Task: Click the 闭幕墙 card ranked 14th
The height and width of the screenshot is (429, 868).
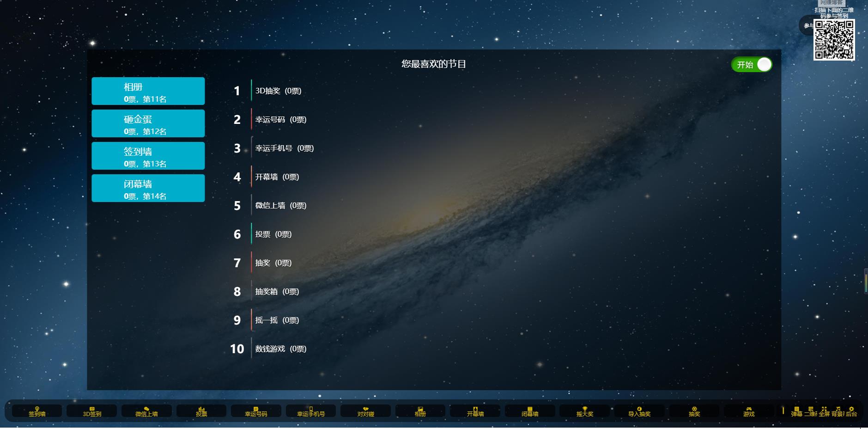Action: click(x=148, y=188)
